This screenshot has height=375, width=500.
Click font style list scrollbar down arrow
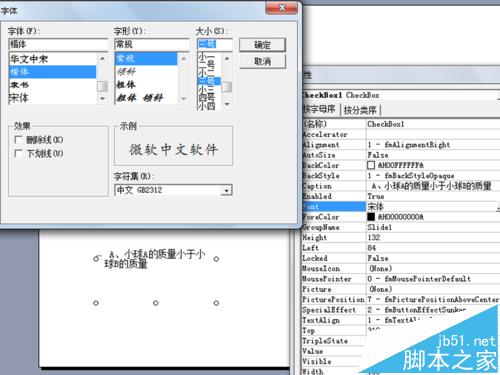183,98
